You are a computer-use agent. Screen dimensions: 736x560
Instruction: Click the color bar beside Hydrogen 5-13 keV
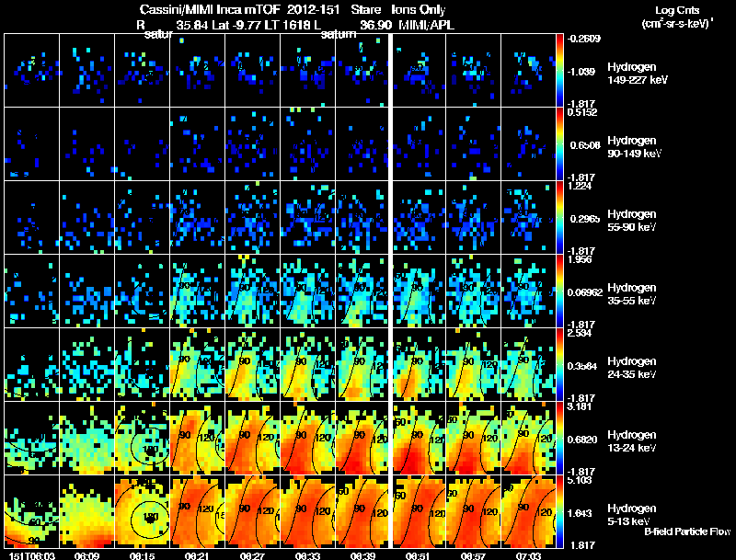tap(559, 512)
